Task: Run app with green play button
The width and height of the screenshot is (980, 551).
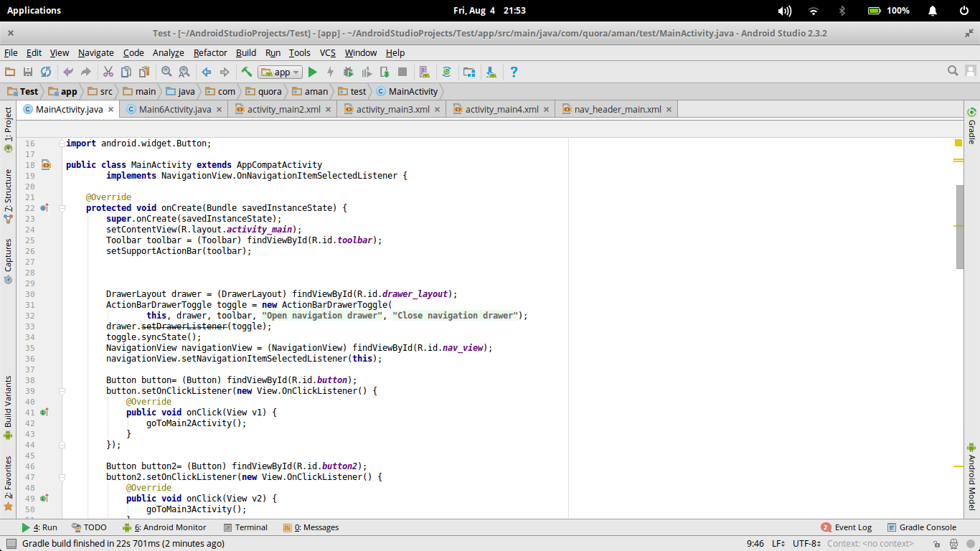Action: (312, 72)
